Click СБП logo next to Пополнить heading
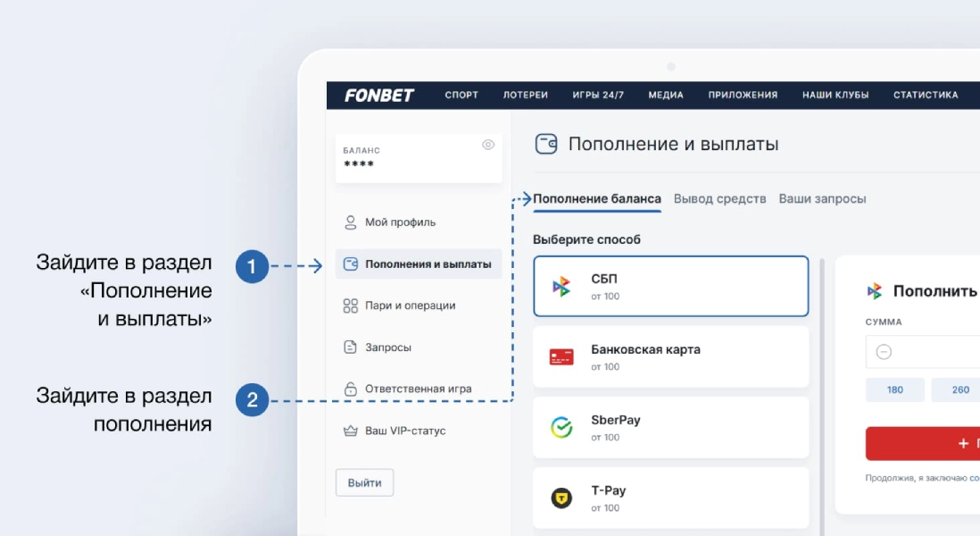This screenshot has height=536, width=980. pos(875,291)
